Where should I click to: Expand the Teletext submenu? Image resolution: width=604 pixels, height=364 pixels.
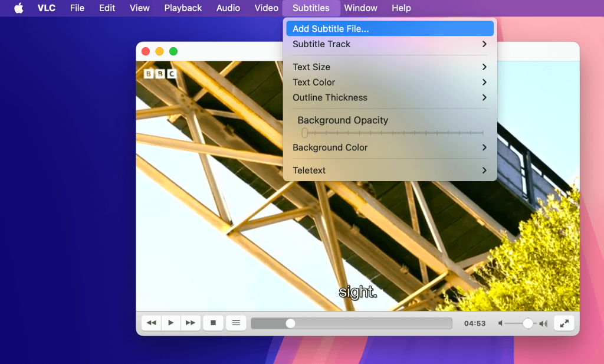[x=390, y=170]
